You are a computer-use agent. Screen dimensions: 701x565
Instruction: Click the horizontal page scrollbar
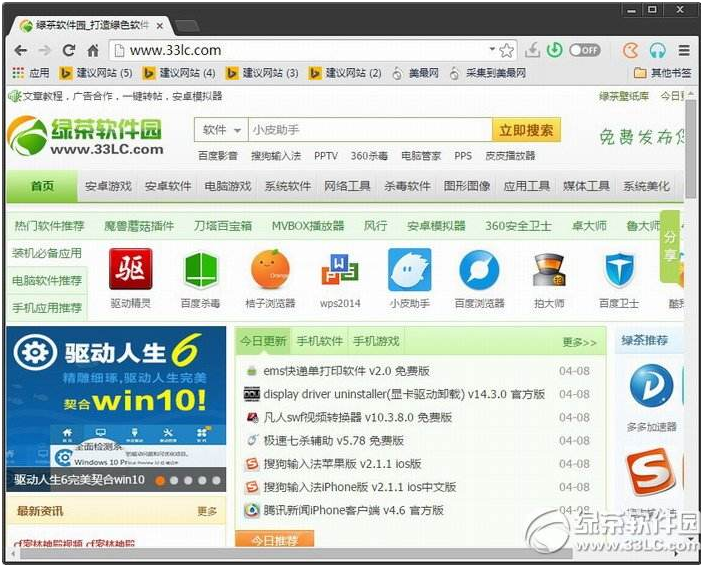pyautogui.click(x=295, y=554)
